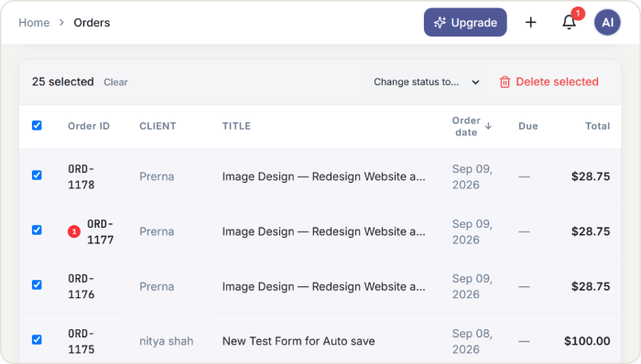Uncheck the ORD-1178 row checkbox
The image size is (641, 364).
[37, 175]
